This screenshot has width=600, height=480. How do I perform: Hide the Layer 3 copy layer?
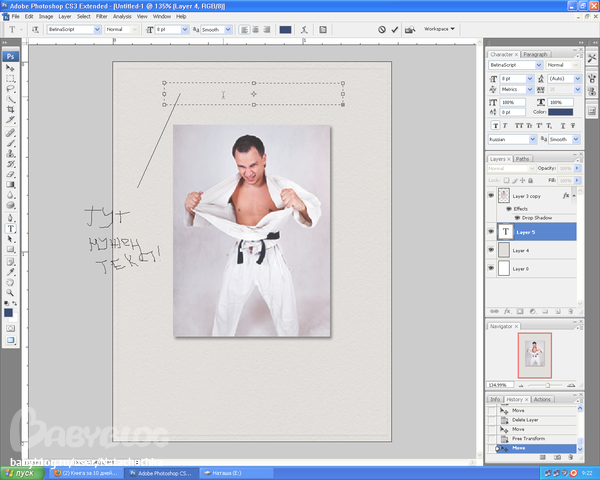coord(491,196)
